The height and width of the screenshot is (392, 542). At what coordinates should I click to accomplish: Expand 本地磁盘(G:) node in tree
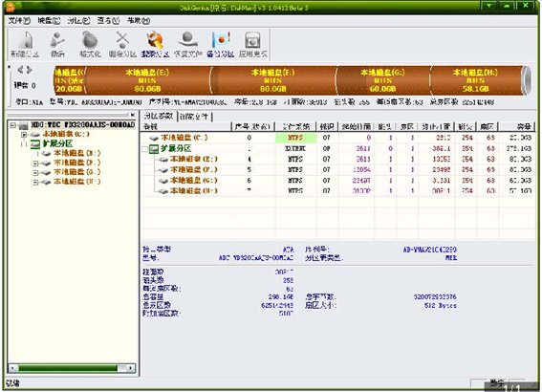[x=35, y=172]
